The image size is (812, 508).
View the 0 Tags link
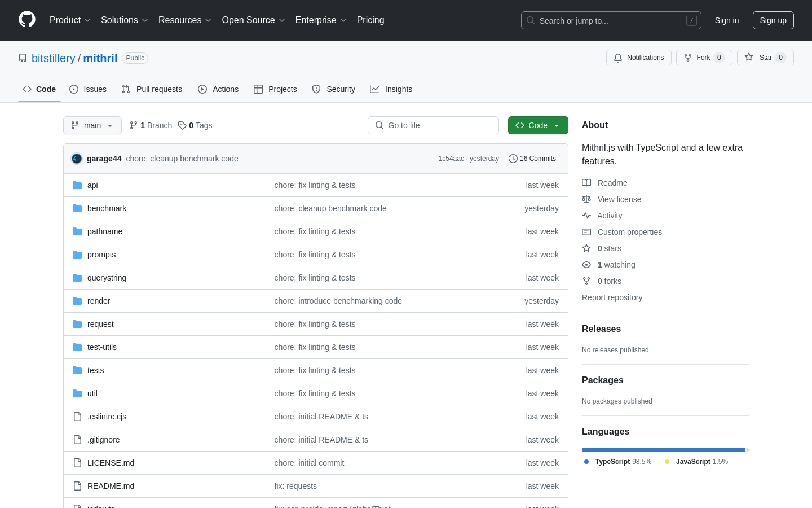[195, 125]
